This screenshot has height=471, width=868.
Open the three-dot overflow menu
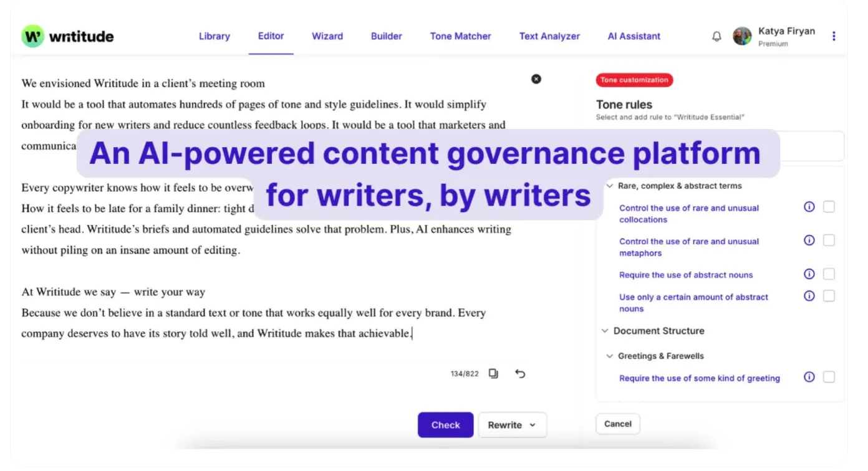click(834, 36)
